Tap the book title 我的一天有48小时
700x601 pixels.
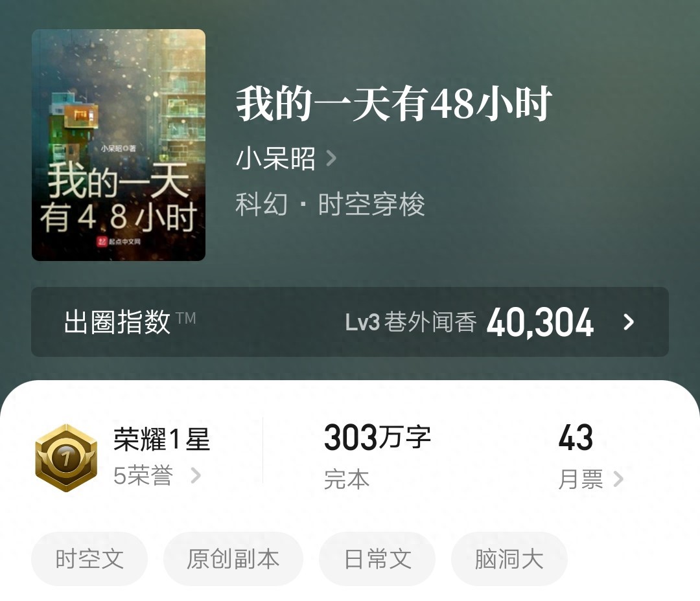[x=394, y=104]
